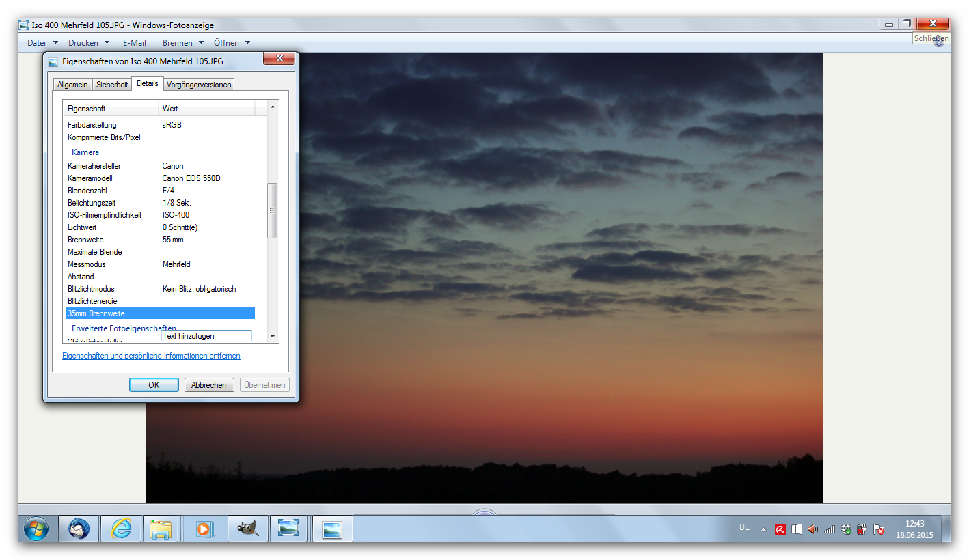Screen dimensions: 969x560
Task: Click the scroll down arrow in details list
Action: coord(273,337)
